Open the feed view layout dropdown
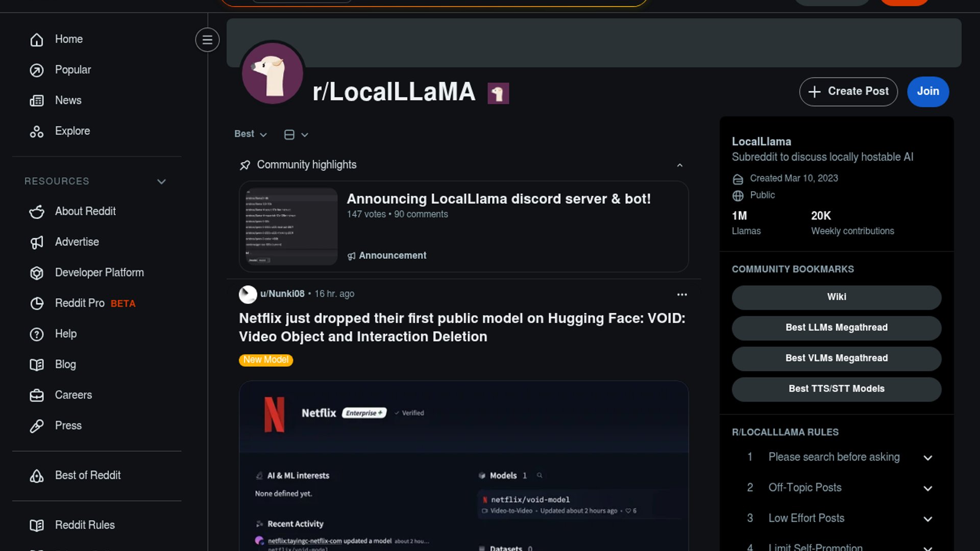This screenshot has width=980, height=551. 296,135
